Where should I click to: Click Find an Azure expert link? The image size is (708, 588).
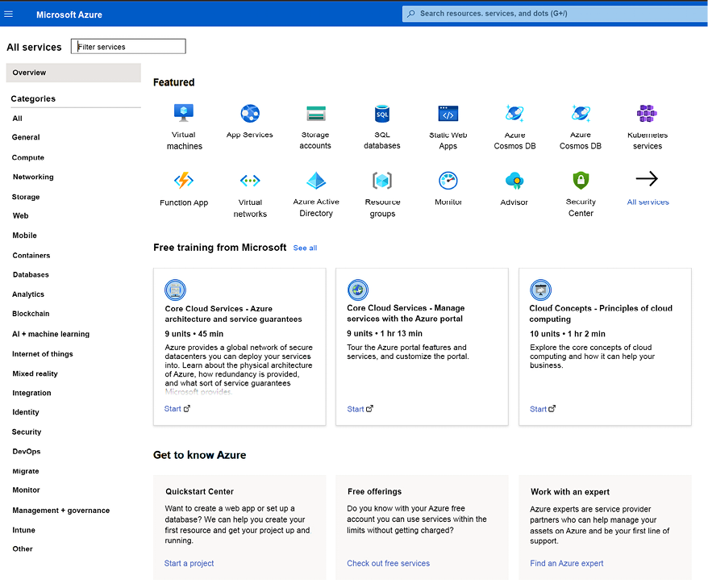click(x=567, y=563)
